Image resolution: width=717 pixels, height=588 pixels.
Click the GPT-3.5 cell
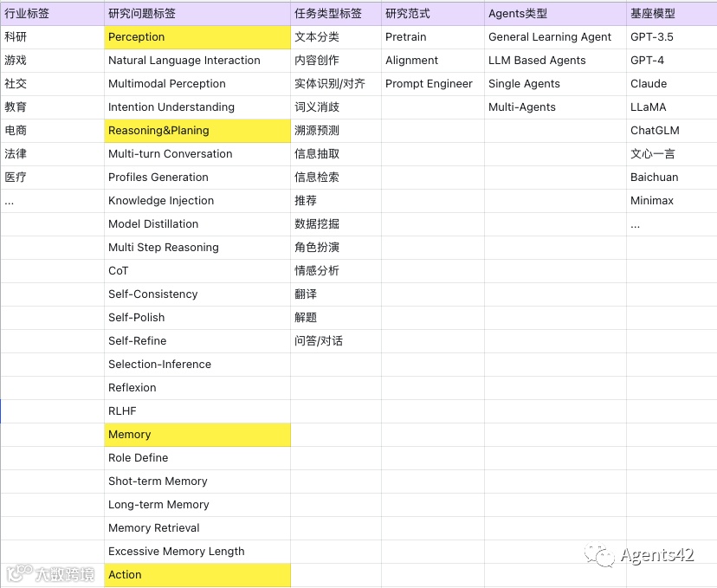[672, 37]
